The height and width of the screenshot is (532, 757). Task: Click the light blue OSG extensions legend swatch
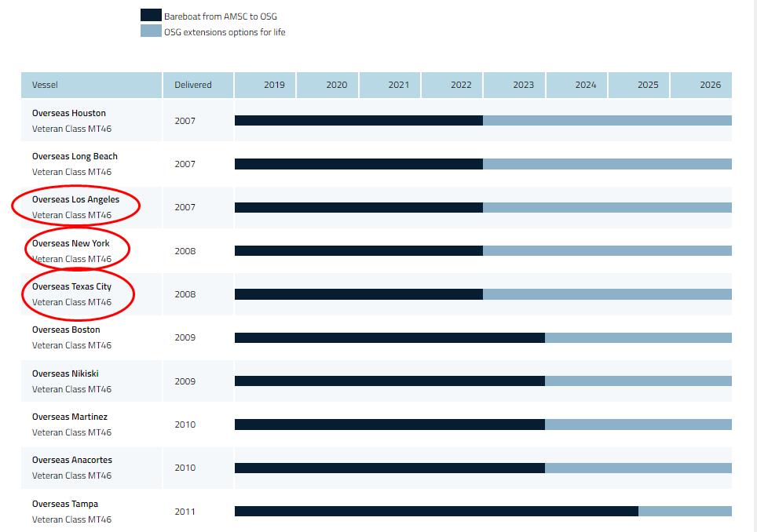(x=151, y=31)
